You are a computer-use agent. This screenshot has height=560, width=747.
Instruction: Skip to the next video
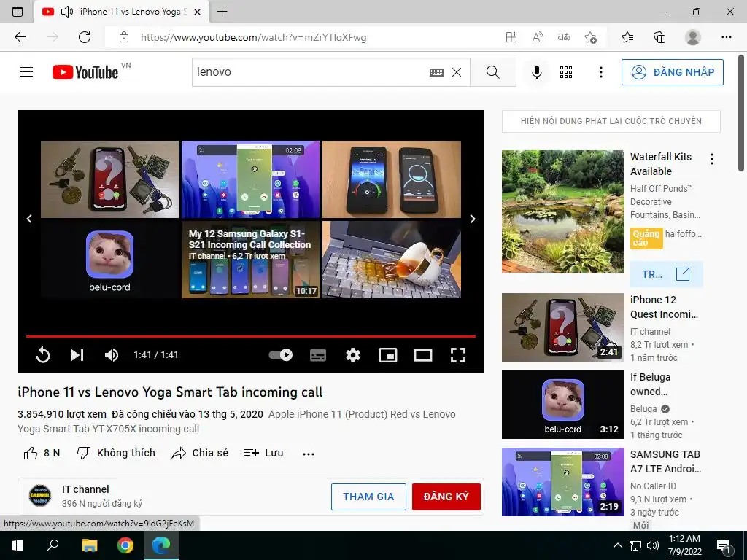[x=77, y=355]
